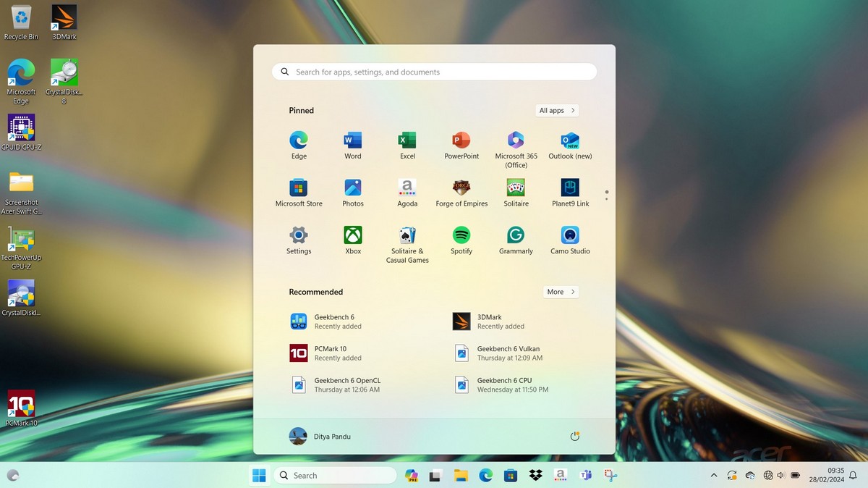Viewport: 868px width, 488px height.
Task: Click the Start menu search field
Action: tap(434, 72)
